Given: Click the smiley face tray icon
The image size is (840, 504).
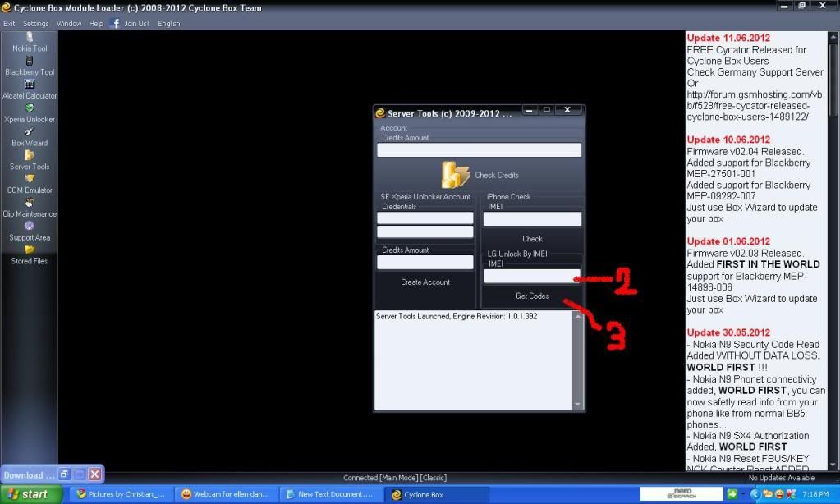Looking at the screenshot, I should pyautogui.click(x=779, y=494).
